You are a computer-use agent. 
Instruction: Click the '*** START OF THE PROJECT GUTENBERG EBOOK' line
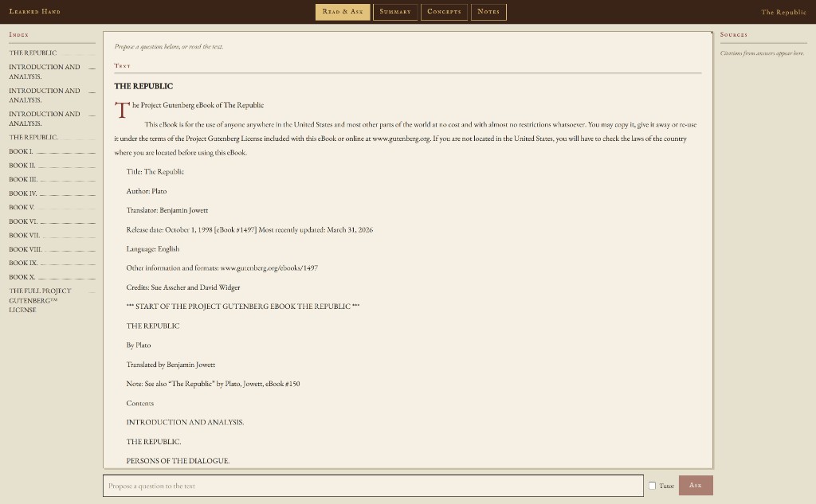[242, 307]
